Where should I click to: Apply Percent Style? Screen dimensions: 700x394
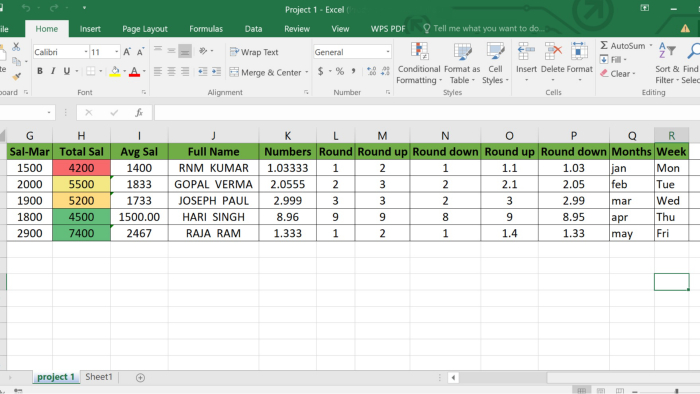tap(340, 71)
